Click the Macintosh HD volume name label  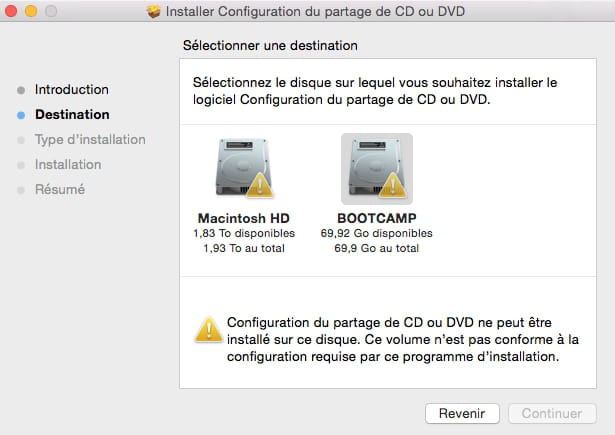pos(244,218)
